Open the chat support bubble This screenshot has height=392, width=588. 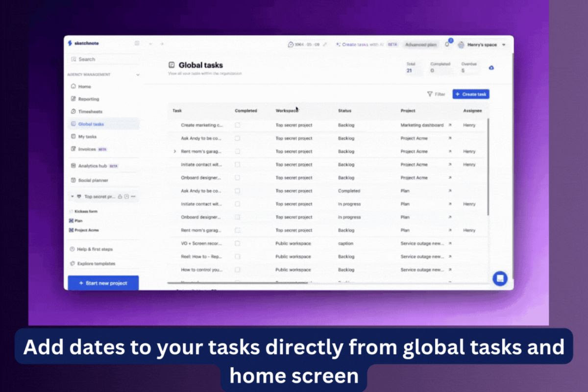(500, 278)
